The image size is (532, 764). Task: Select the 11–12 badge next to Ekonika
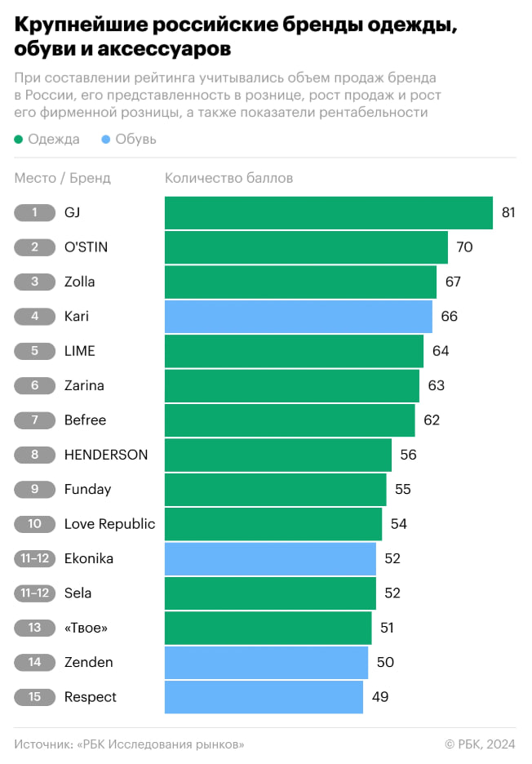tap(35, 558)
